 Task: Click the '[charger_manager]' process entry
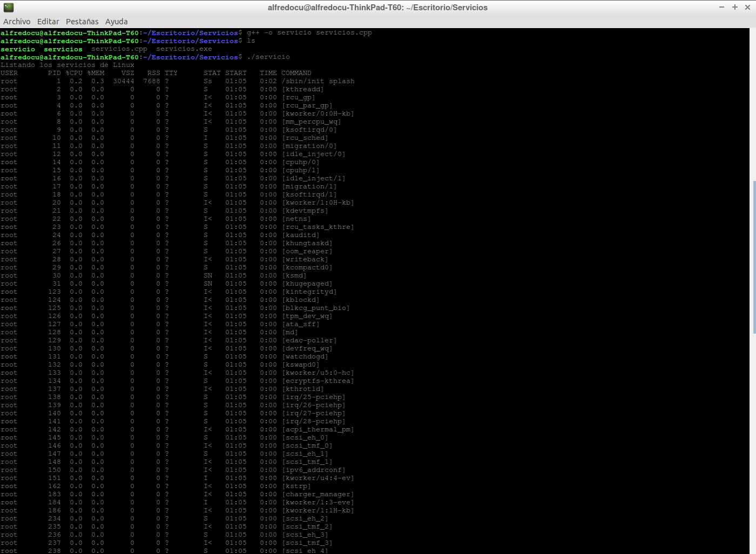pos(318,495)
